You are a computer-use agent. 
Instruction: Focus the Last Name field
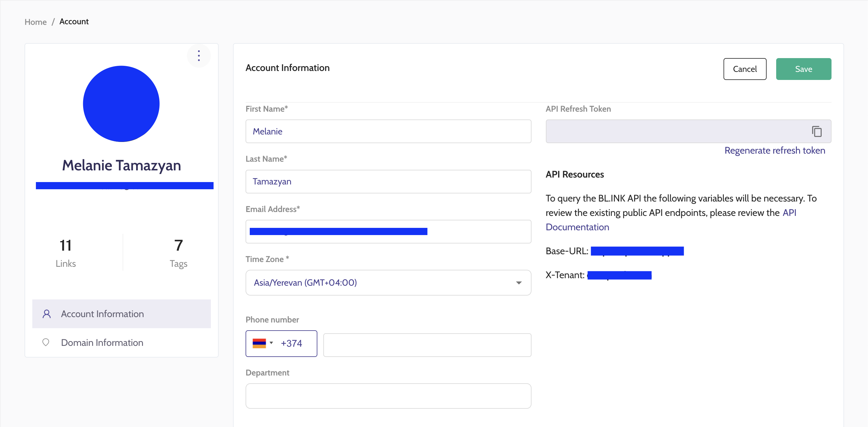click(388, 181)
